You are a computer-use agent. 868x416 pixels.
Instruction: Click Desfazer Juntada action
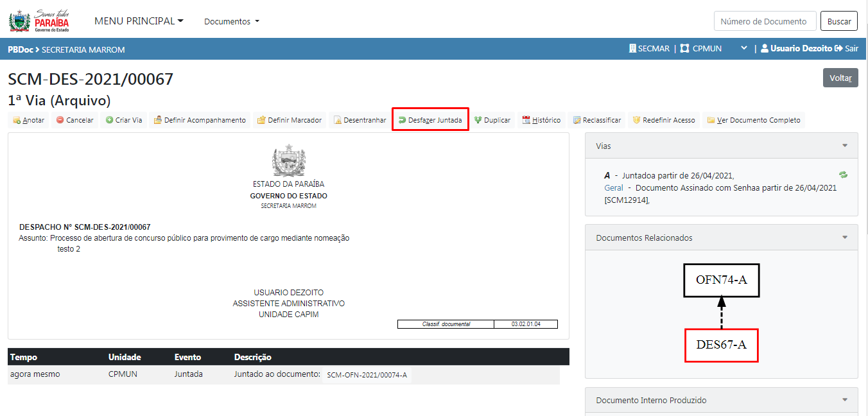tap(430, 120)
